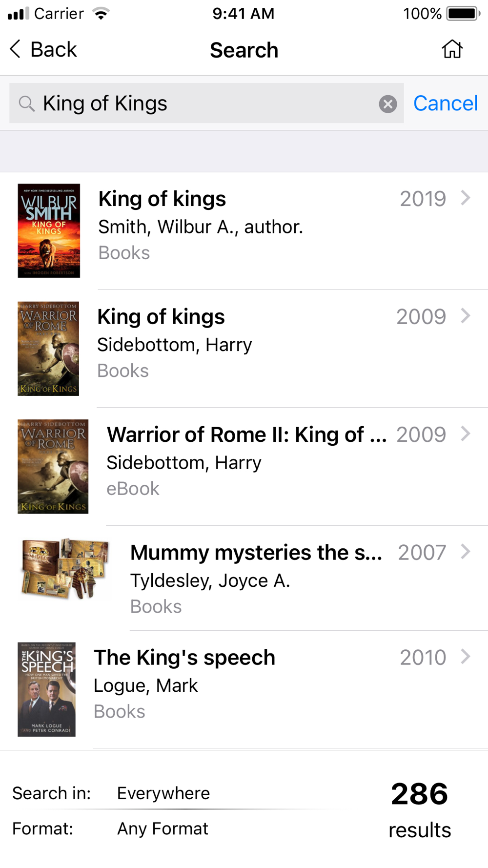This screenshot has width=488, height=868.
Task: Tap the home icon
Action: point(452,49)
